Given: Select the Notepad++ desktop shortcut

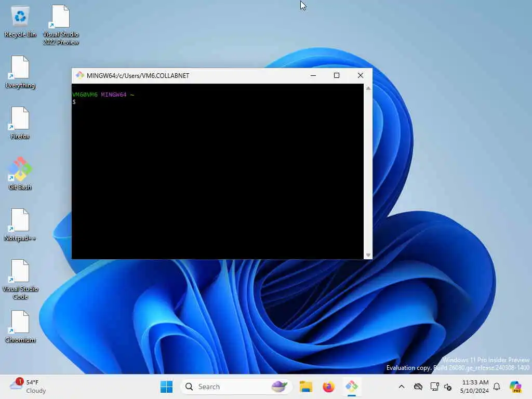Looking at the screenshot, I should pyautogui.click(x=20, y=225).
